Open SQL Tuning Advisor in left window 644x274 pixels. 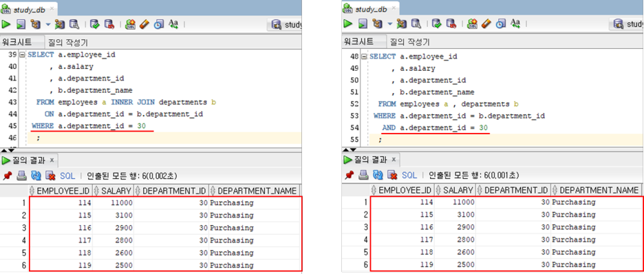tap(74, 24)
